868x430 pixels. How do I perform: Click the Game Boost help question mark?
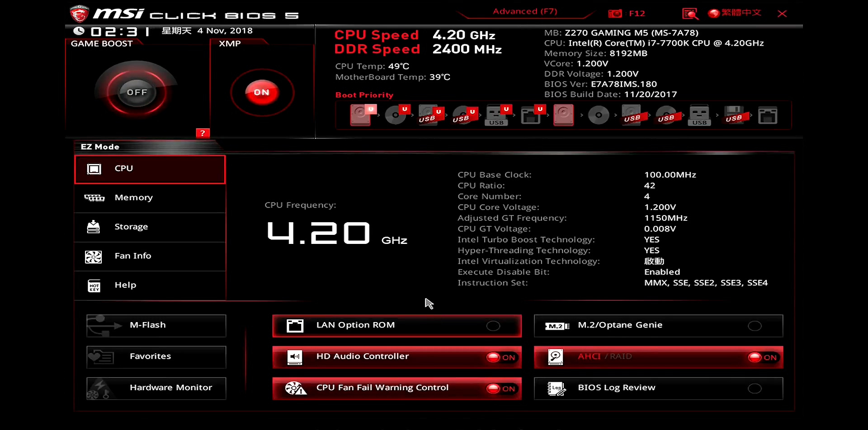(x=203, y=133)
